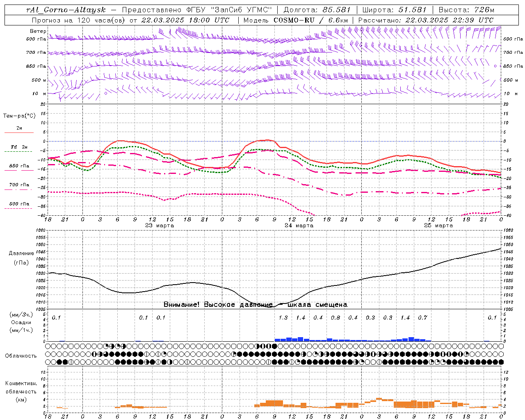This screenshot has height=420, width=525.
Task: Click the elevation label Высота: 726м
Action: coord(466,10)
